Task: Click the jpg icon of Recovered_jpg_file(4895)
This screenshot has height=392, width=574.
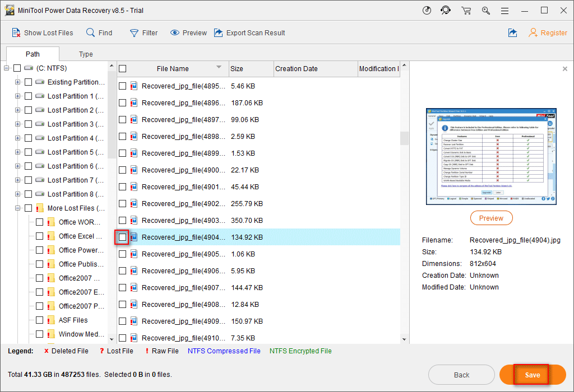Action: (133, 86)
